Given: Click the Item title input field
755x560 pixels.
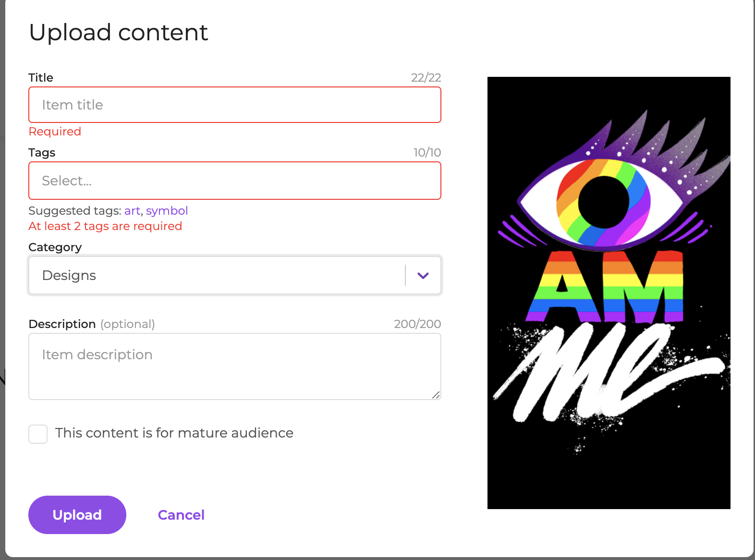Looking at the screenshot, I should pos(235,105).
